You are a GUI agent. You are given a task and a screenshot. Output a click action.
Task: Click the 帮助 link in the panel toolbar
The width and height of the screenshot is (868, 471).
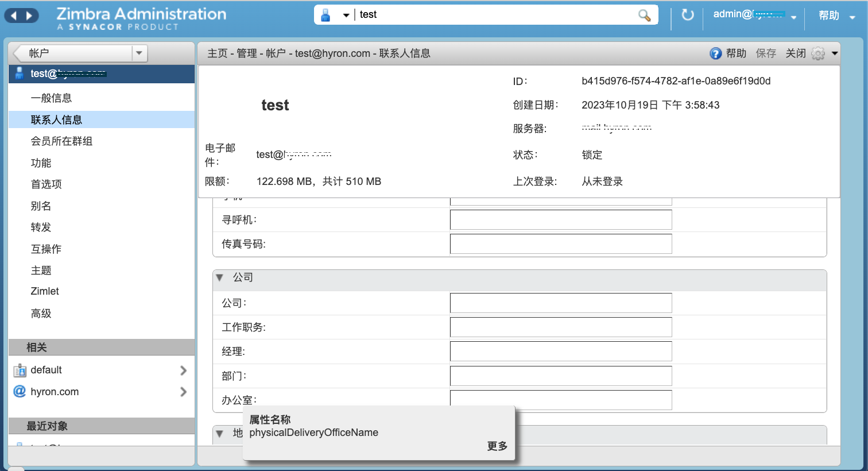[x=736, y=53]
